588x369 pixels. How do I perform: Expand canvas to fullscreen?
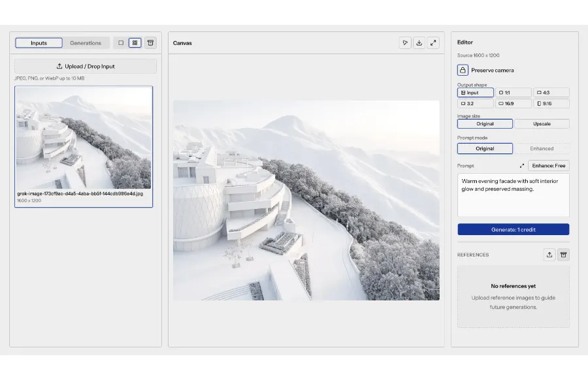point(433,43)
